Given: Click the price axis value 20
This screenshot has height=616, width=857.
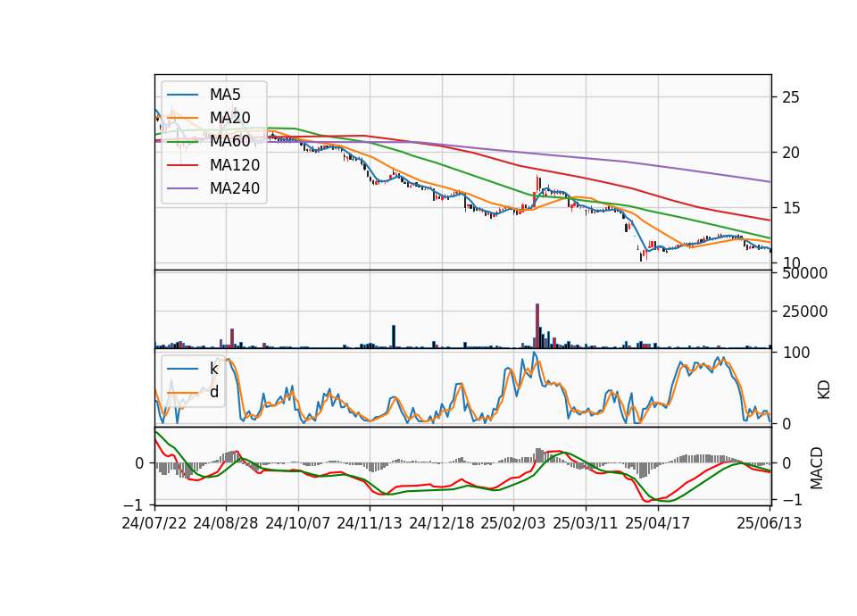Looking at the screenshot, I should 791,153.
